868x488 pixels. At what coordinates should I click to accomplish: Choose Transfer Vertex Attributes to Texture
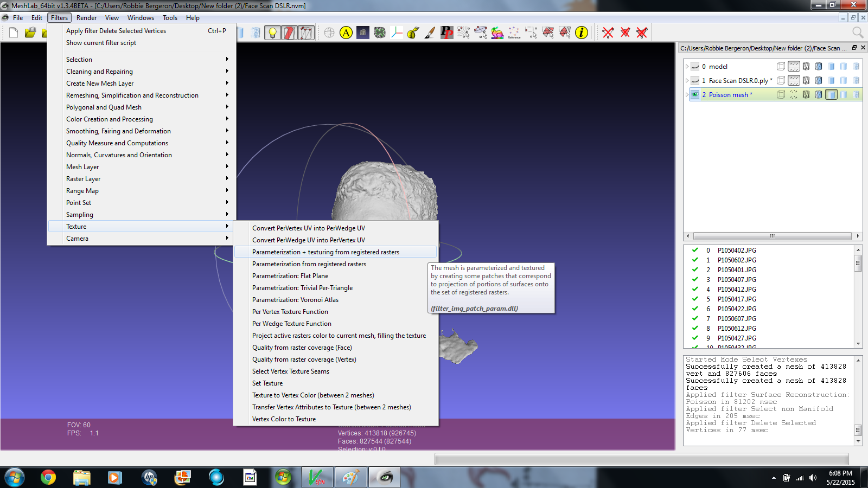335,407
